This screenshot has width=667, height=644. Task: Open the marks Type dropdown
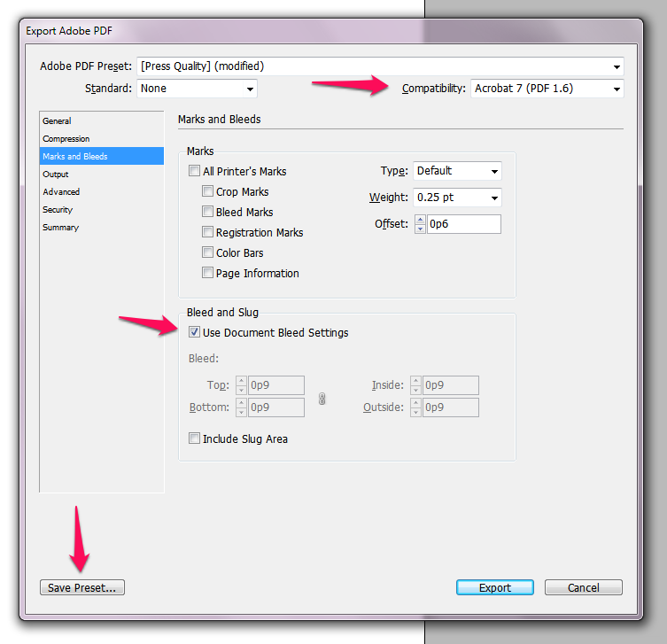pyautogui.click(x=457, y=171)
